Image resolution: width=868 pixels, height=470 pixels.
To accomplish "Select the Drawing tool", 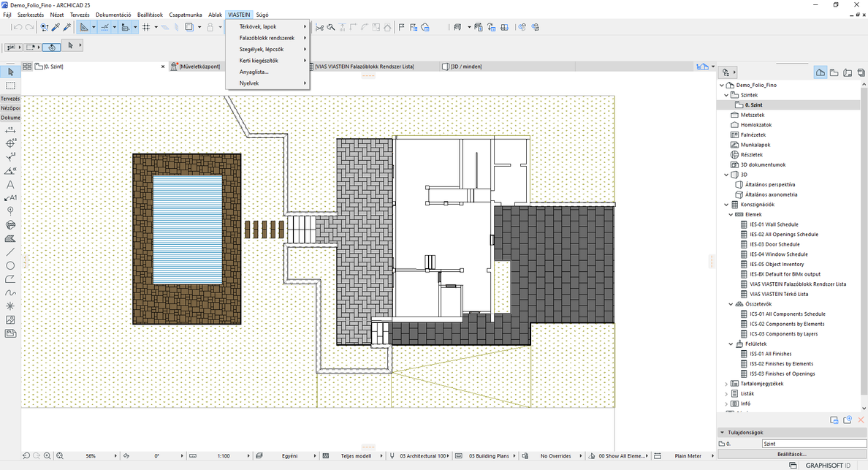I will 10,333.
